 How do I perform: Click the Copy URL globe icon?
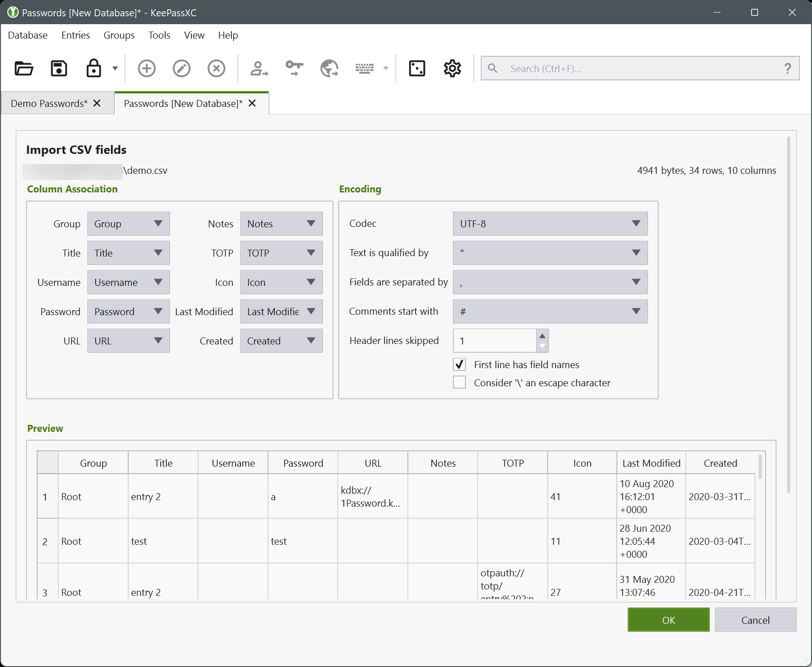coord(329,68)
